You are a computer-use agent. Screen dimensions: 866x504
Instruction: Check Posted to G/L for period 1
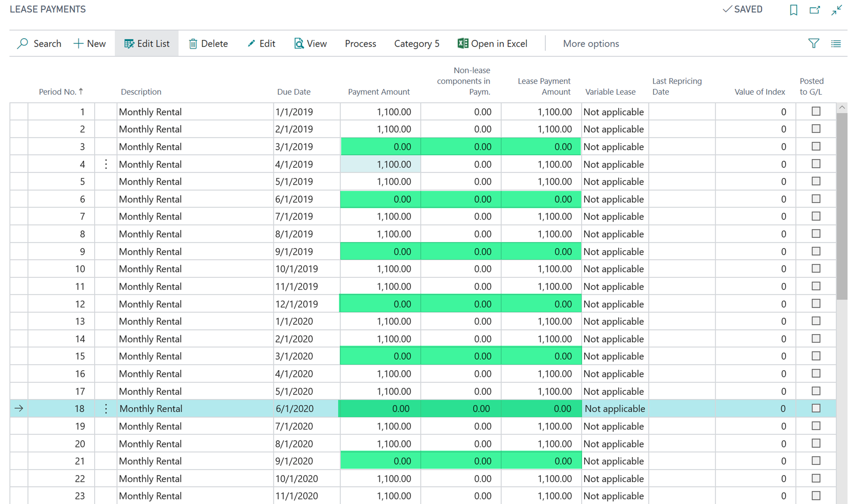click(x=816, y=111)
